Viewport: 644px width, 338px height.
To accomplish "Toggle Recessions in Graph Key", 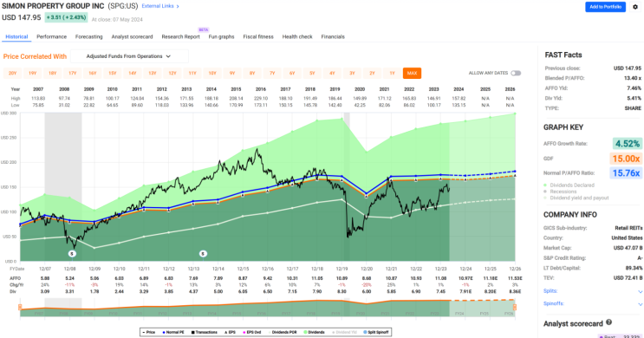I will (x=560, y=192).
